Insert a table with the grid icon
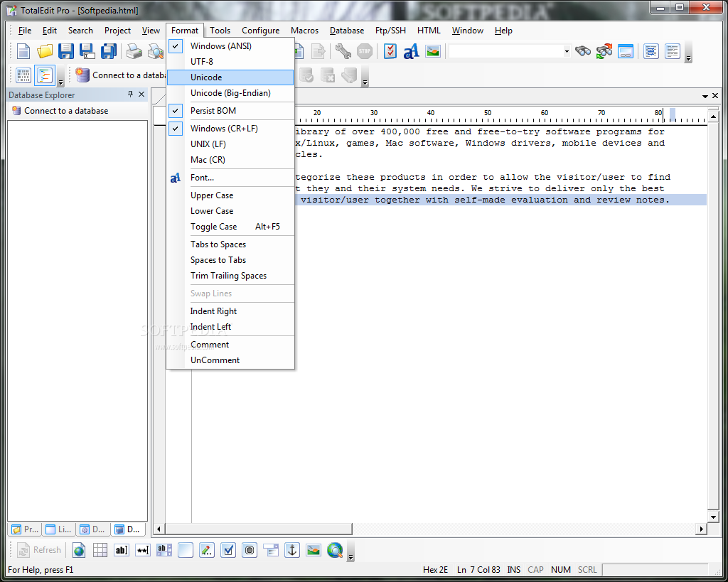The width and height of the screenshot is (728, 582). click(x=100, y=551)
